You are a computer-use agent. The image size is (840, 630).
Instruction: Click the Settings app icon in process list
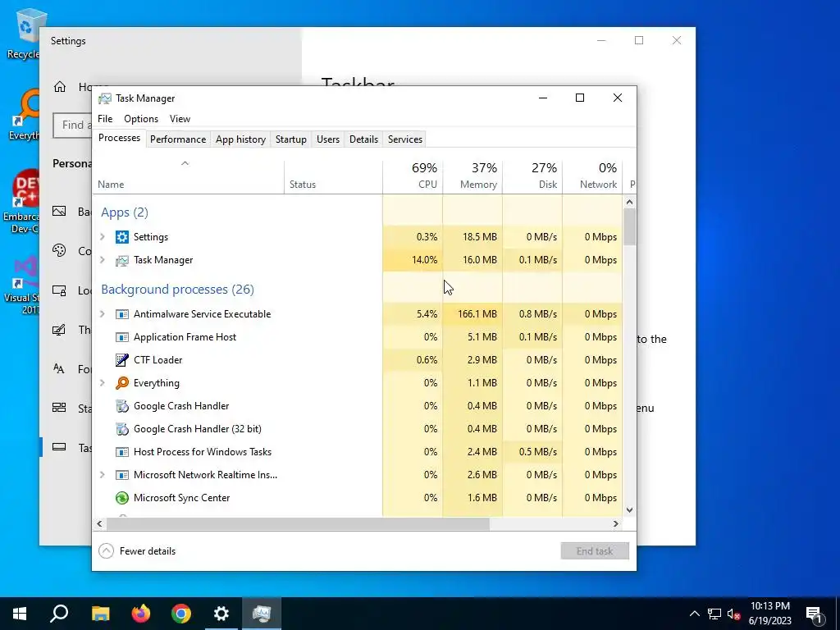(x=122, y=237)
